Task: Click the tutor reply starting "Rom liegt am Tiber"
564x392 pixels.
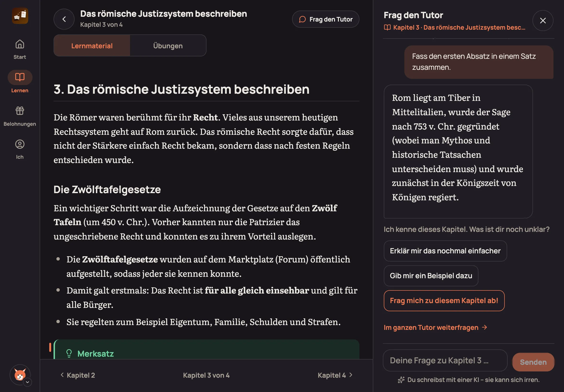Action: pyautogui.click(x=458, y=151)
